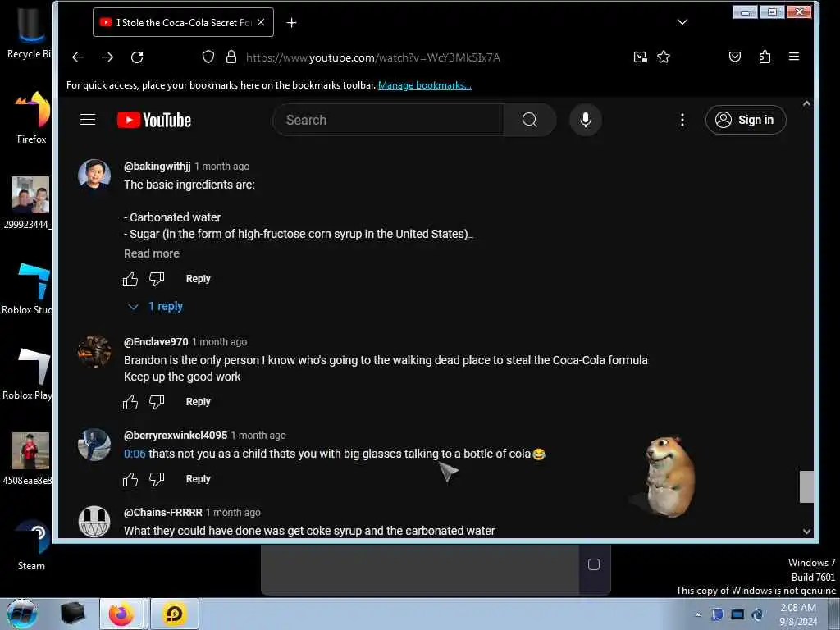
Task: Dislike the berryrexwinkel4095 comment
Action: coord(157,479)
